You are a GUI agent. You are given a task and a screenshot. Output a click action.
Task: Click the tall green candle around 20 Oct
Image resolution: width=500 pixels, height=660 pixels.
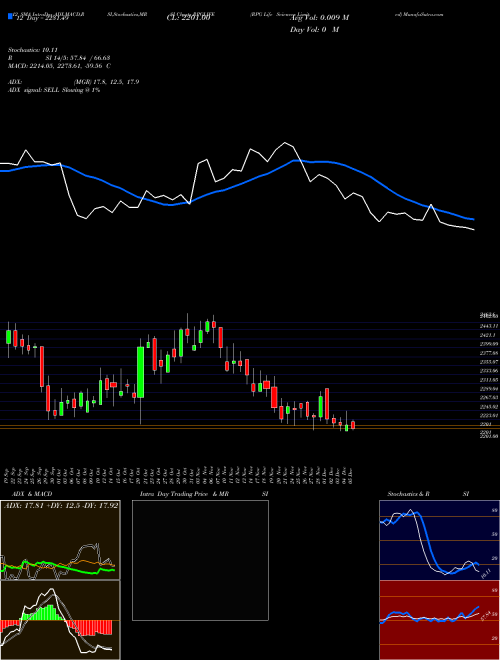pyautogui.click(x=141, y=372)
